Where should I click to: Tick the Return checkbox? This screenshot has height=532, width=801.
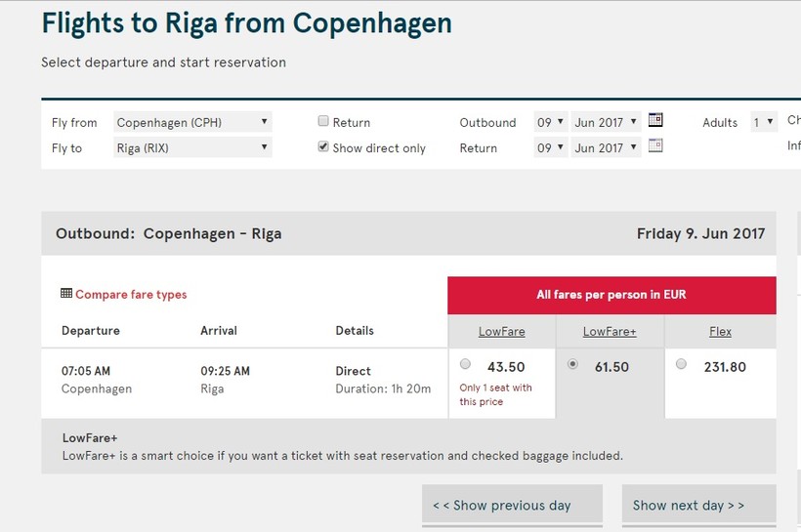click(323, 122)
